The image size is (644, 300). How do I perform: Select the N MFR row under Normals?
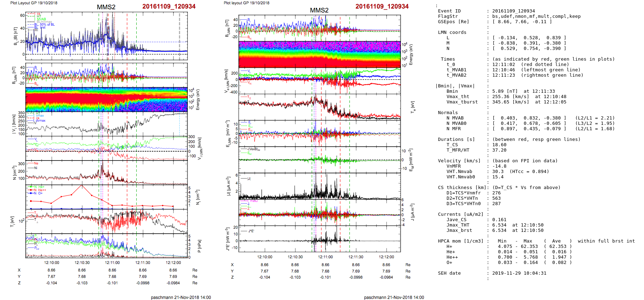453,129
